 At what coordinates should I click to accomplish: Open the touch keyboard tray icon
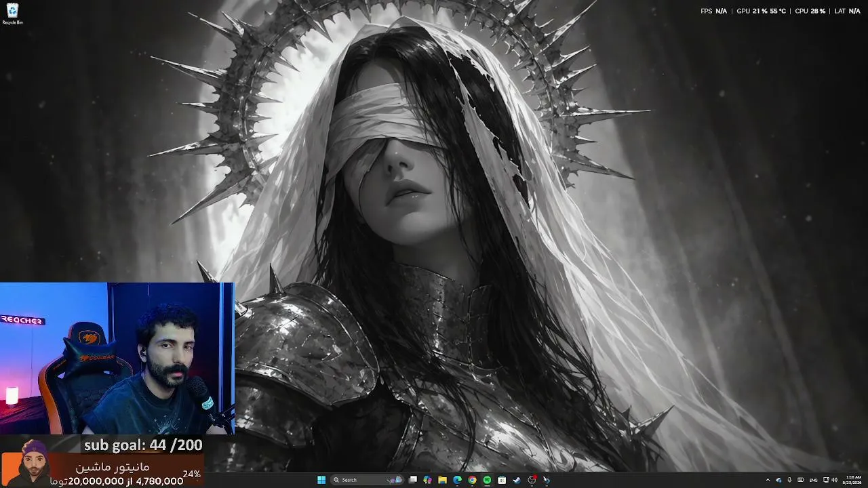pos(801,480)
